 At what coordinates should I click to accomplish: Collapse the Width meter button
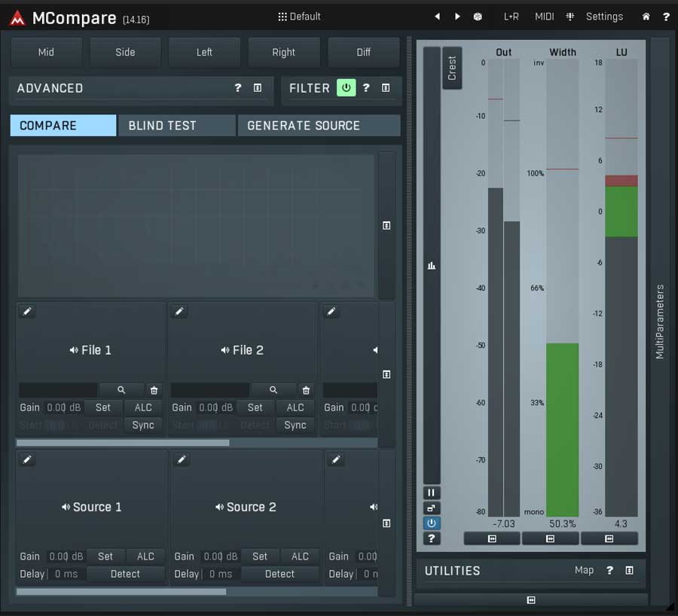tap(550, 538)
